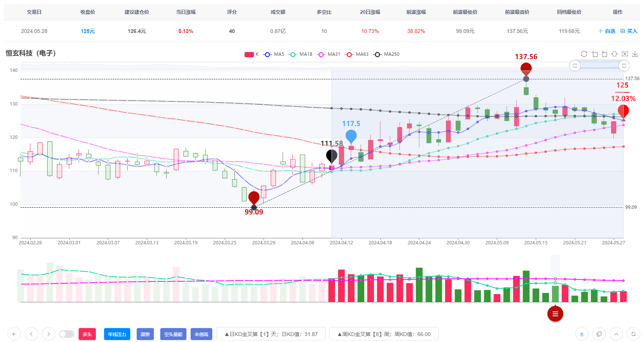Click the 建议建仓价 column header
This screenshot has width=644, height=342.
click(137, 12)
